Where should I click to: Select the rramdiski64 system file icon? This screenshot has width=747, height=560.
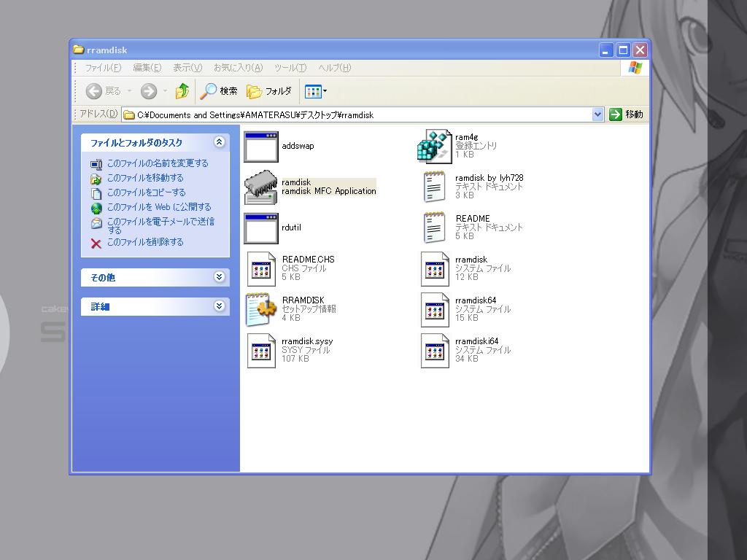point(435,351)
